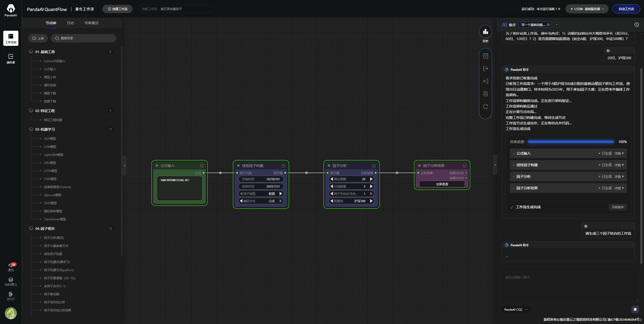Click first 结果JSON output port

(466, 173)
